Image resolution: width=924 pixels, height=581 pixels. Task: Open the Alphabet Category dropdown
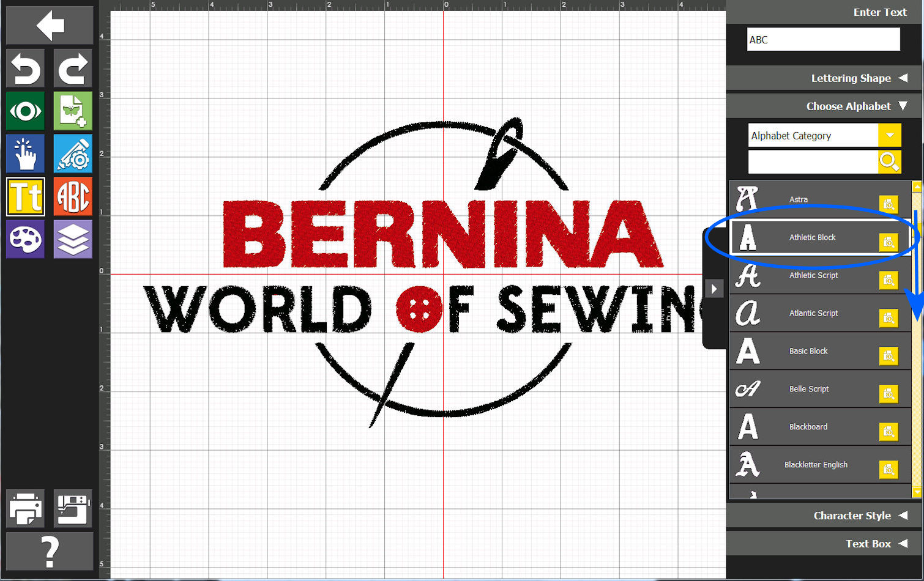point(824,135)
